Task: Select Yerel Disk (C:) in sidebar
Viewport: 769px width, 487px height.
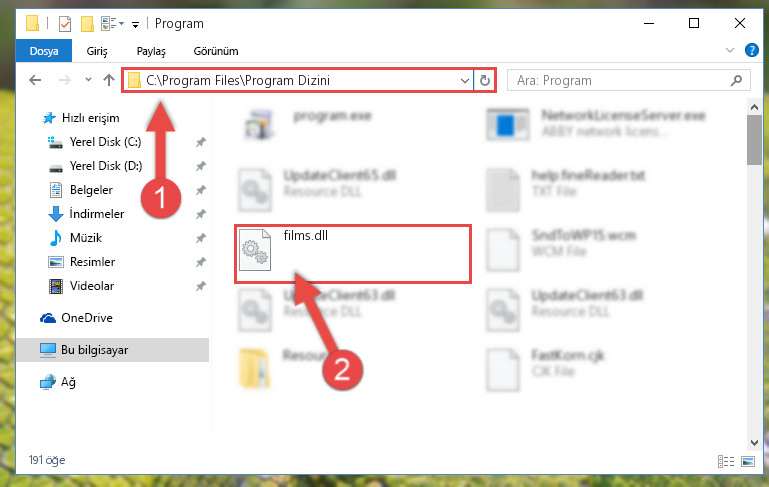Action: click(105, 142)
